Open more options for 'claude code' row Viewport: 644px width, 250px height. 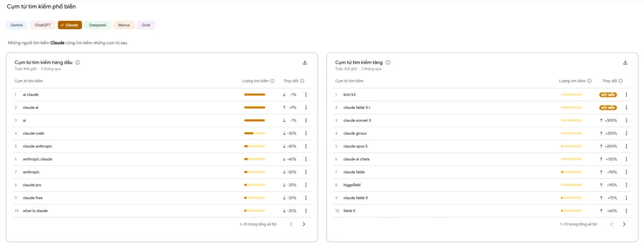click(x=306, y=133)
